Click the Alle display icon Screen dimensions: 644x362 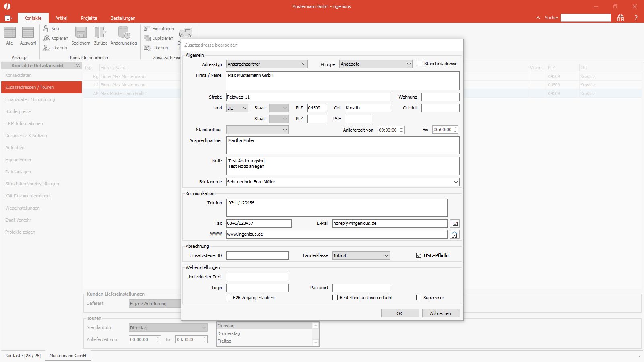click(x=10, y=33)
